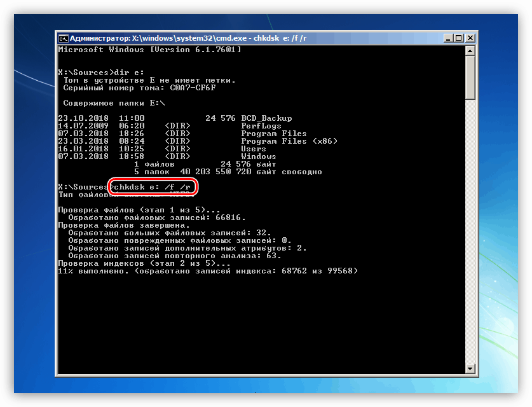Click the line 'Обработано записей дополнительных атрибутов: 2.'
Viewport: 532px width, 407px height.
click(x=188, y=248)
